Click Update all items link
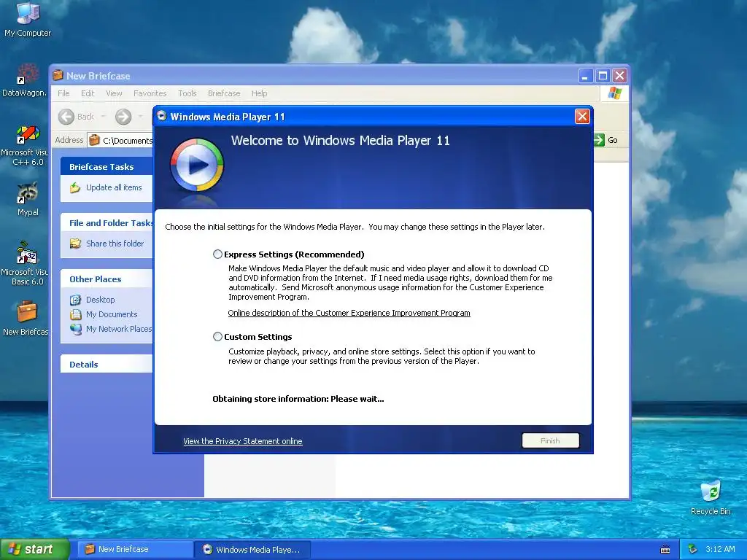Viewport: 747px width, 560px height. click(x=114, y=187)
